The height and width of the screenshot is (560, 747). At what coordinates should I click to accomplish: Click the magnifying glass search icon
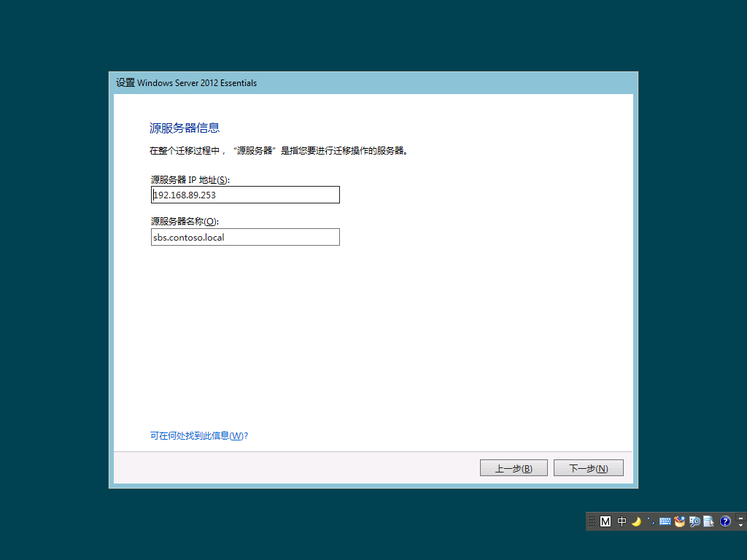point(694,521)
